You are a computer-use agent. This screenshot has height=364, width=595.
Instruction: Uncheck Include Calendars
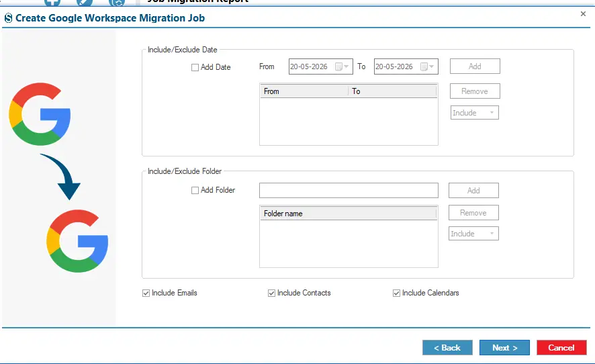[x=396, y=293]
